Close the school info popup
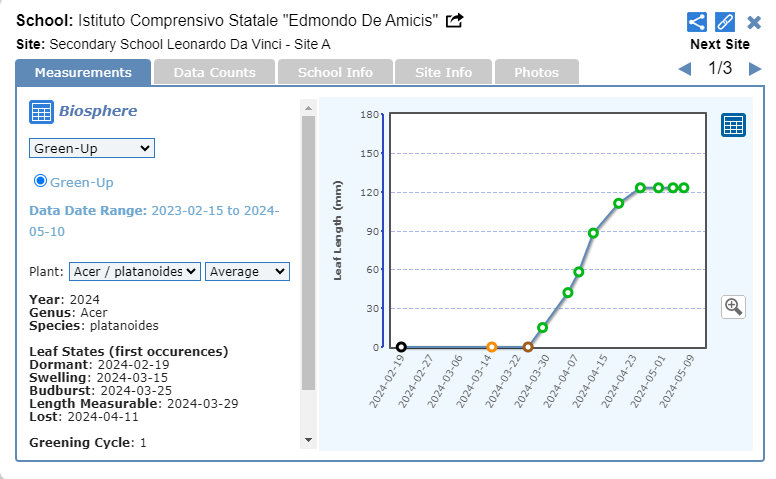Screen dimensions: 776x479 pos(754,22)
